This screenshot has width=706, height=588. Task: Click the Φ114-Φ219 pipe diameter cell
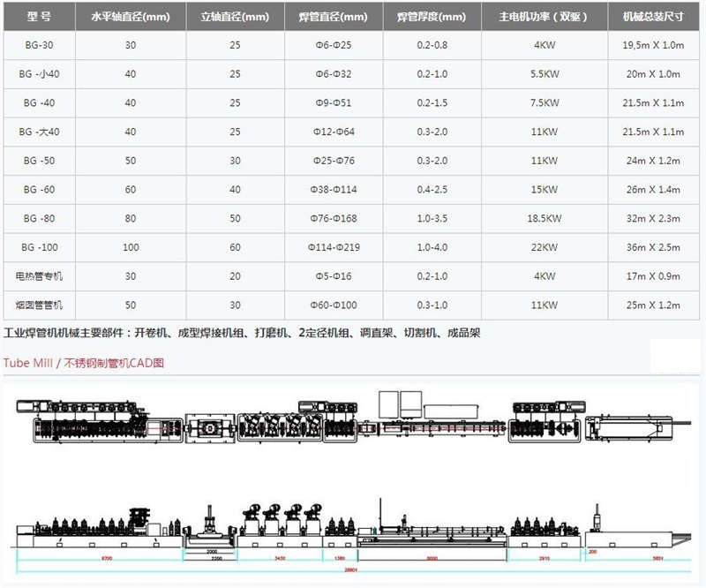click(334, 247)
